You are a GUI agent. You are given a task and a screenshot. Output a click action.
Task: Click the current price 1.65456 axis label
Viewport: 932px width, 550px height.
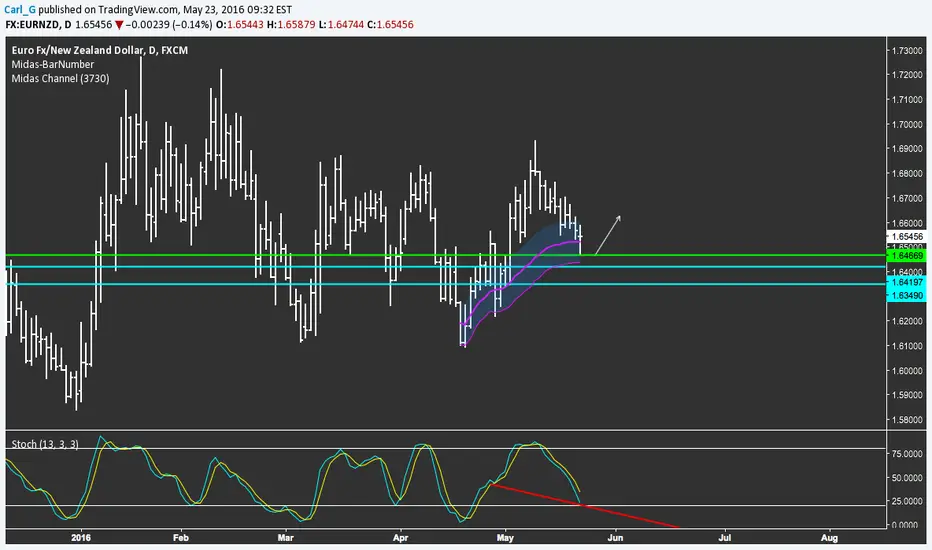click(906, 237)
